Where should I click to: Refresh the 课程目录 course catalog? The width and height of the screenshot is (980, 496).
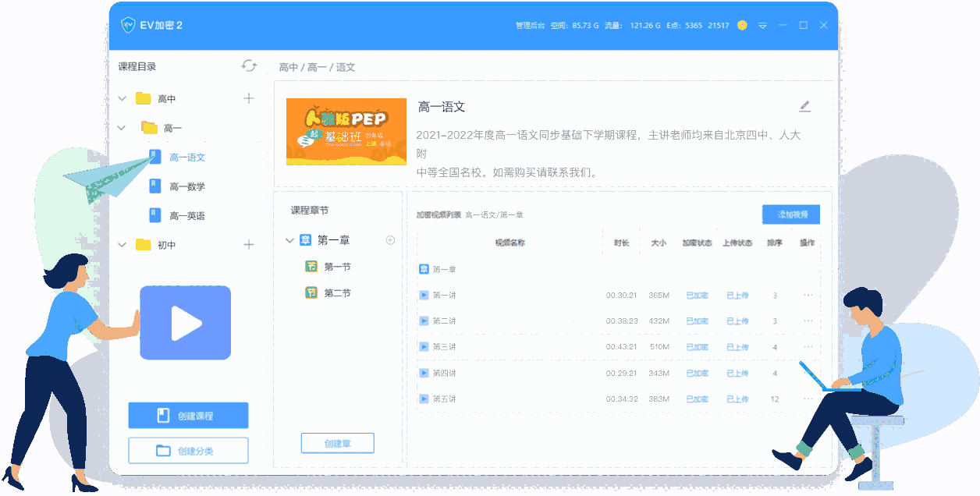click(249, 66)
